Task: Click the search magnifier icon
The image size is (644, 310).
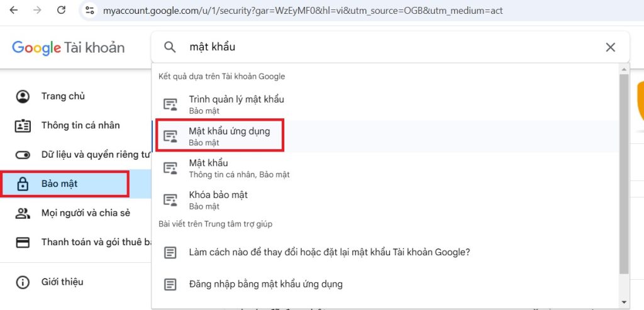Action: click(x=170, y=47)
